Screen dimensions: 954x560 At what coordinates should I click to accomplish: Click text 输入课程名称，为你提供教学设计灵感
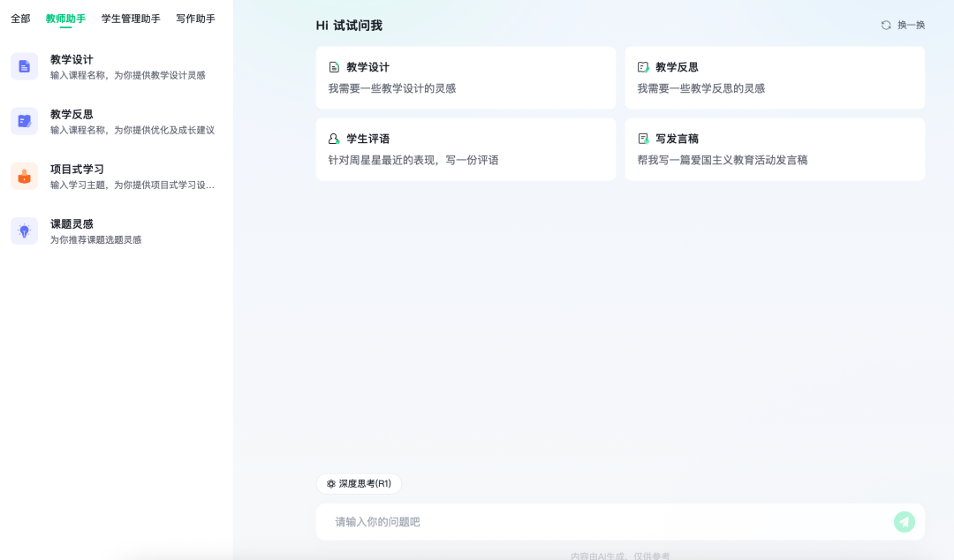[128, 75]
